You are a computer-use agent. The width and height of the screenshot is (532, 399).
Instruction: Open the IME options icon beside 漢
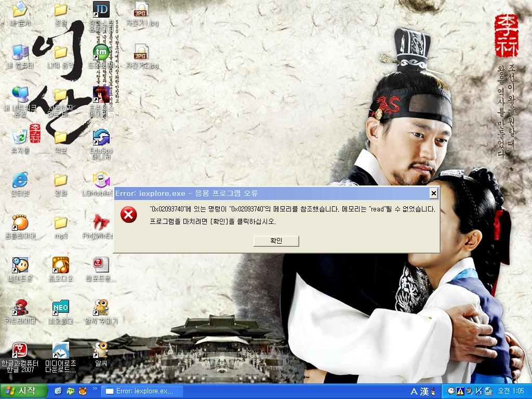(433, 392)
